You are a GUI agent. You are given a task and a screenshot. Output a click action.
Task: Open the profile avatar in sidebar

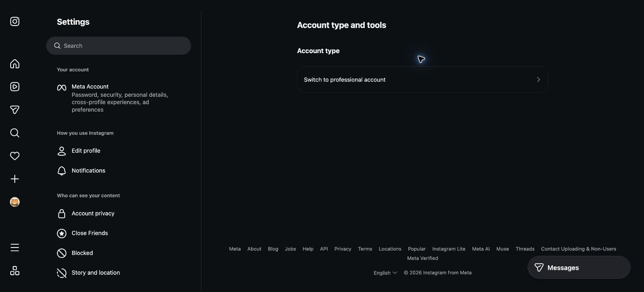(x=15, y=202)
